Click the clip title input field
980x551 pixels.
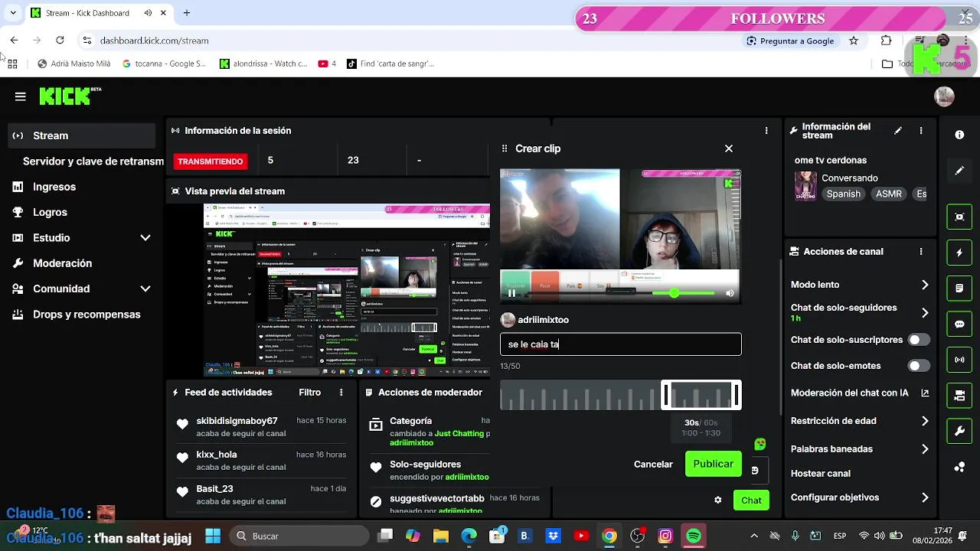tap(621, 344)
